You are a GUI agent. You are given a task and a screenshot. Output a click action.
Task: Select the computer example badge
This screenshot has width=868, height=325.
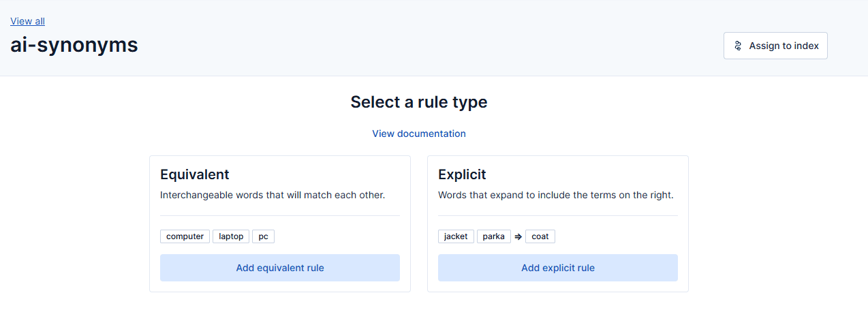(185, 236)
